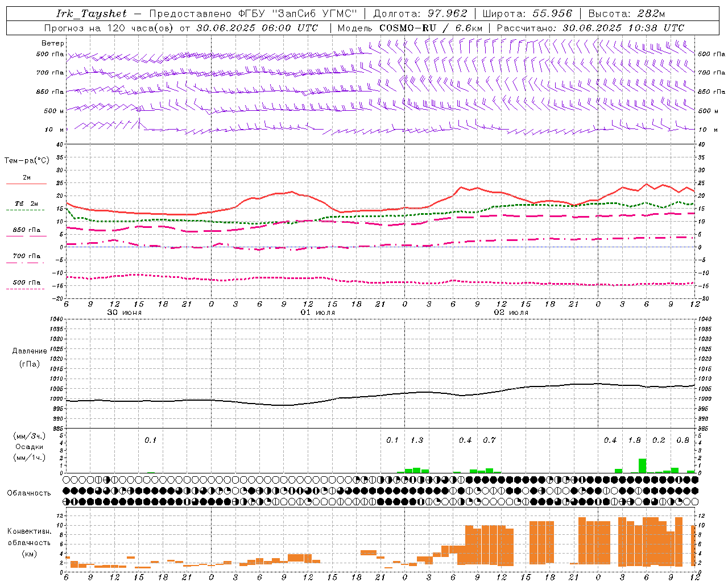
Task: Click the forecast start 30.06.2025 06:00 UTC
Action: (257, 28)
